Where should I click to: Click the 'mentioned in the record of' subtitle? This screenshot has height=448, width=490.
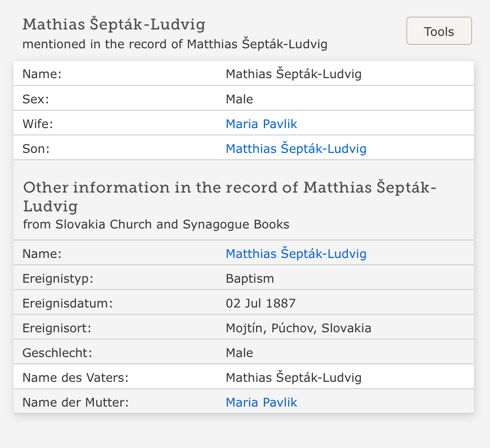click(x=175, y=44)
